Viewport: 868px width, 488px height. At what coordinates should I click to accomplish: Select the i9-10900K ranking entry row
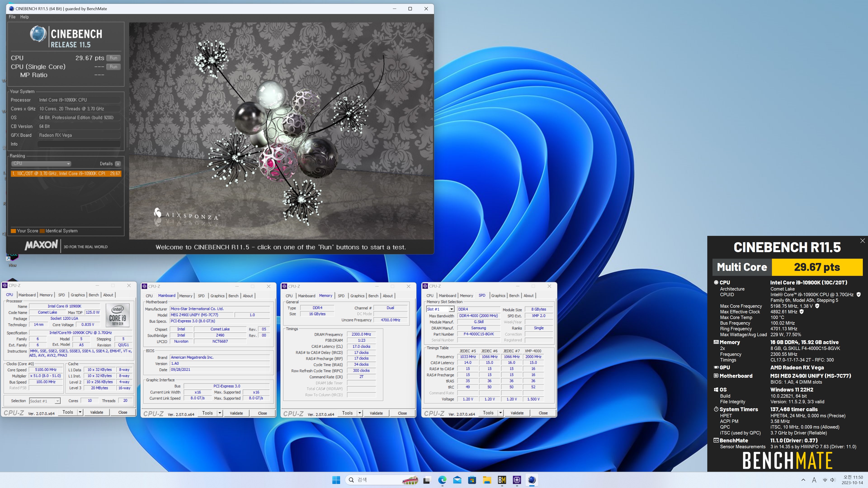[66, 174]
